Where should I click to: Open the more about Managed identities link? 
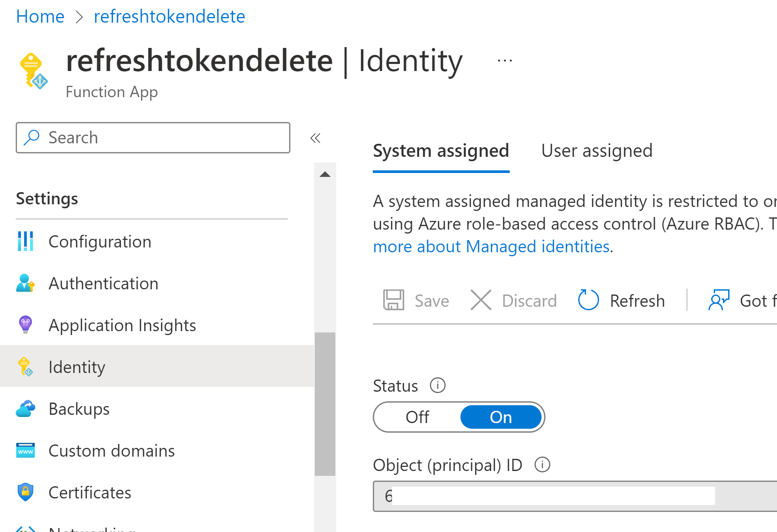pyautogui.click(x=491, y=247)
